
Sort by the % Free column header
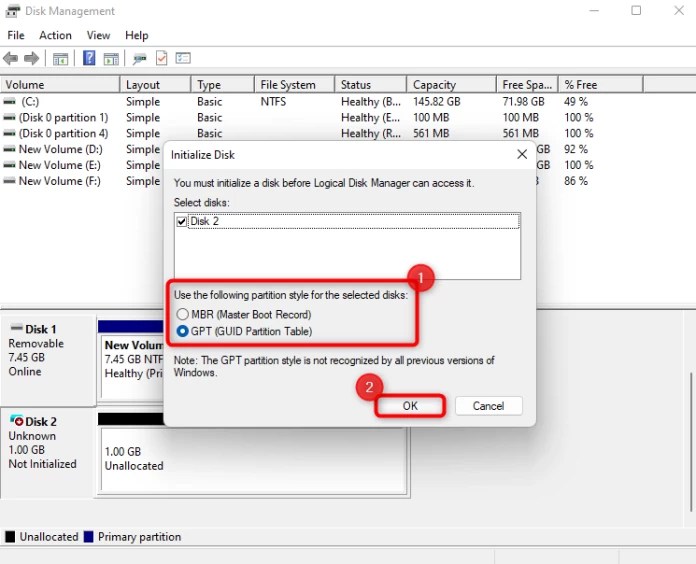(x=601, y=84)
